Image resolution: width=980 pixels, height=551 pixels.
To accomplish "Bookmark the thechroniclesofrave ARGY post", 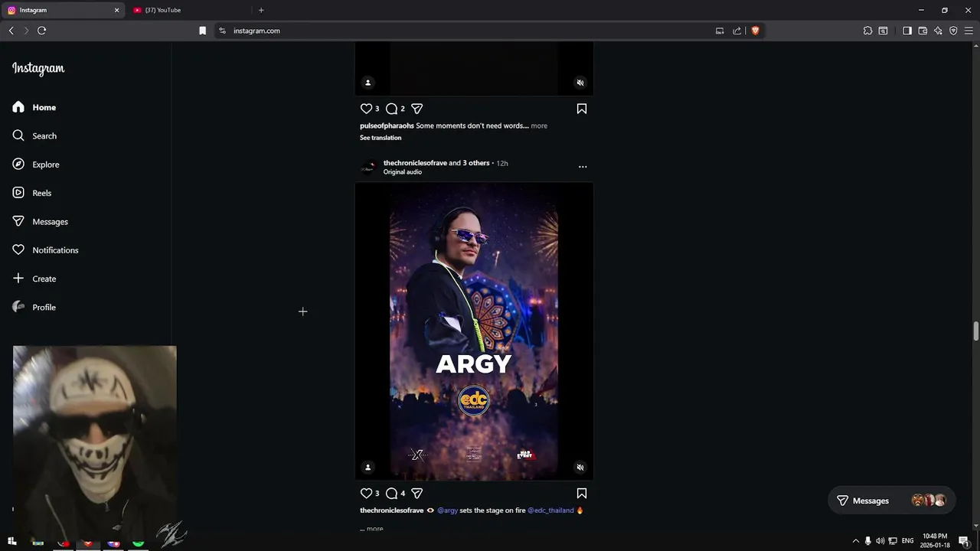I will (582, 494).
